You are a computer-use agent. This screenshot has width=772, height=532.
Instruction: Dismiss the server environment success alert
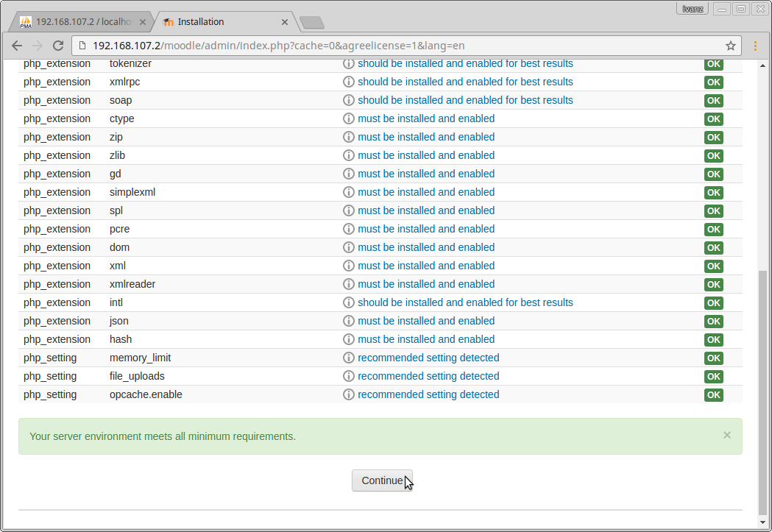coord(727,435)
